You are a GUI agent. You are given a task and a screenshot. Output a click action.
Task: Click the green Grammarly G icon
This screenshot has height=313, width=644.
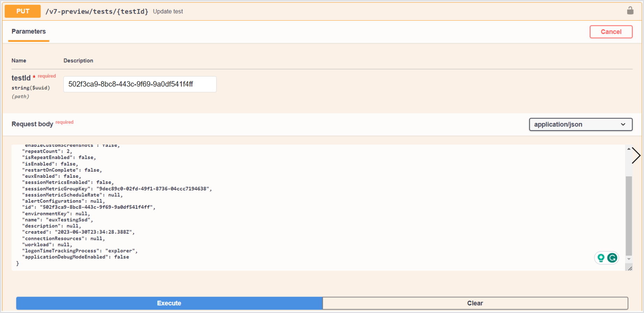[612, 258]
